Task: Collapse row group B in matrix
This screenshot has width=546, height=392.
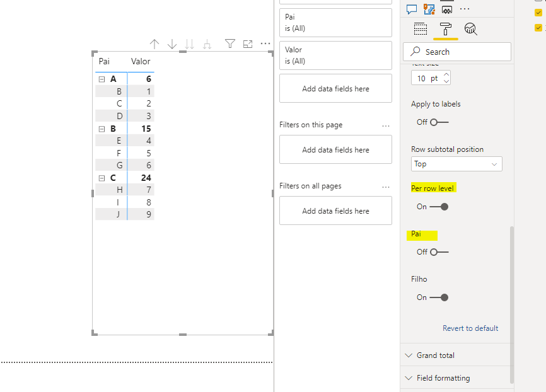Action: (x=102, y=129)
